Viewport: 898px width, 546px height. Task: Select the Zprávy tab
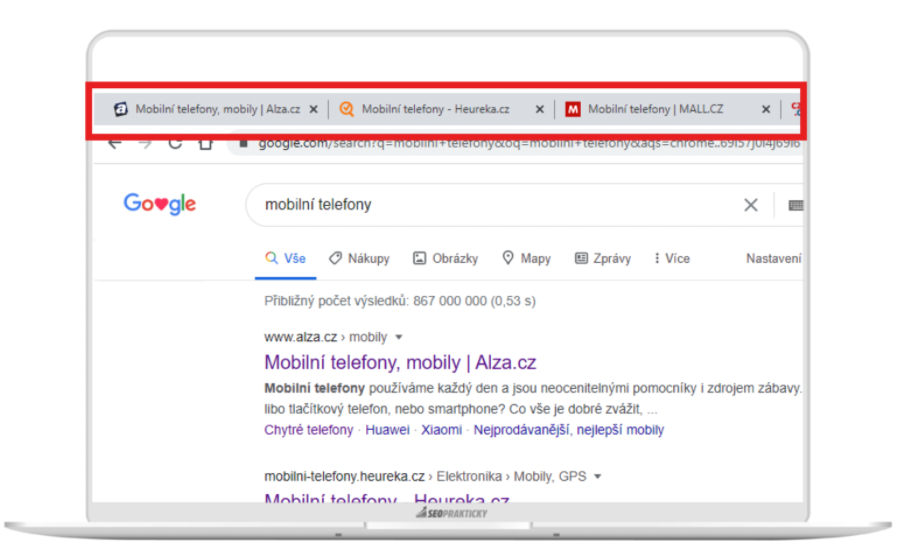coord(603,258)
